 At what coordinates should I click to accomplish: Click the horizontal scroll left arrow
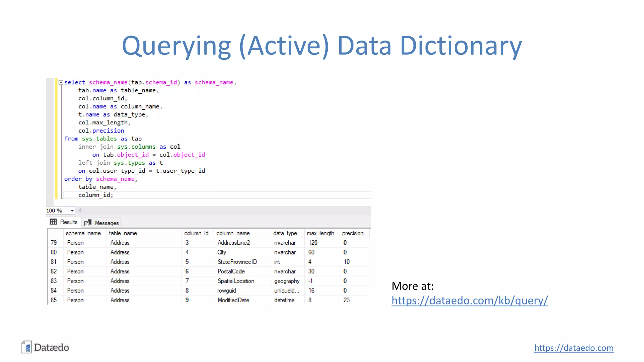pos(80,210)
